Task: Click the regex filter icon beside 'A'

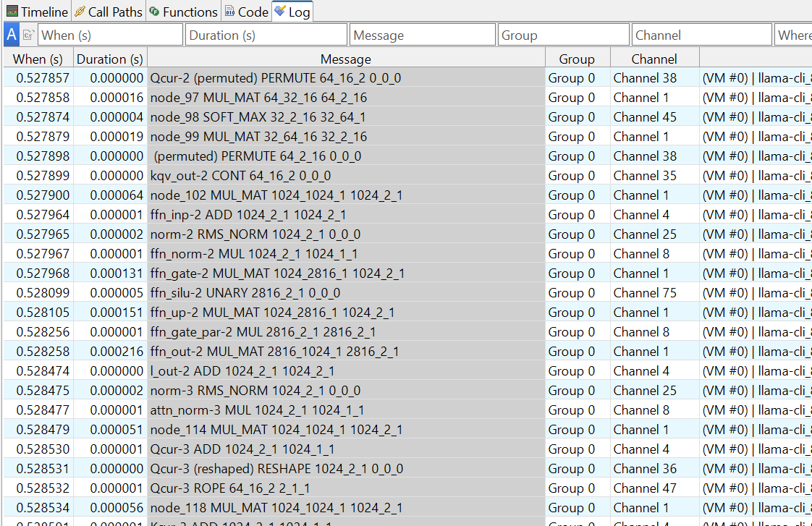Action: [29, 35]
